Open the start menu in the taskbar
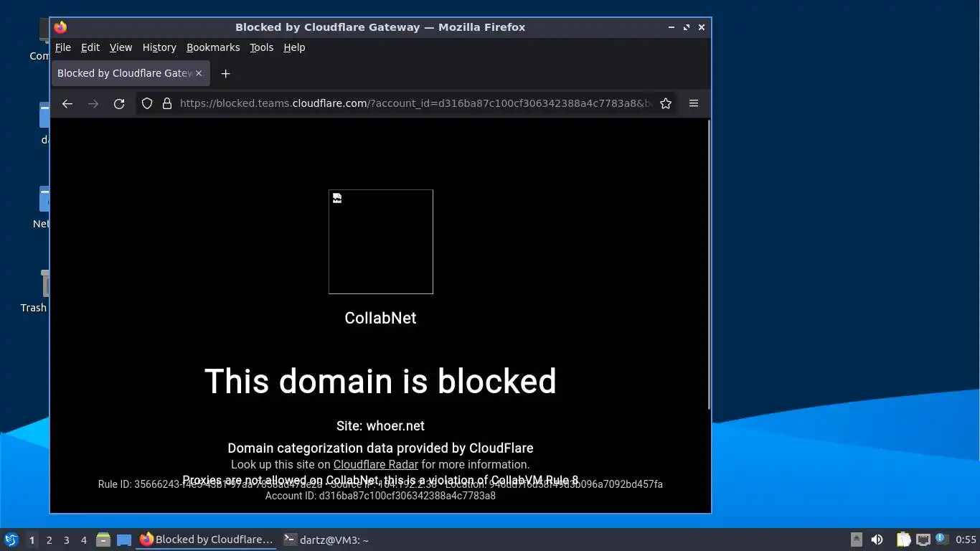 11,540
